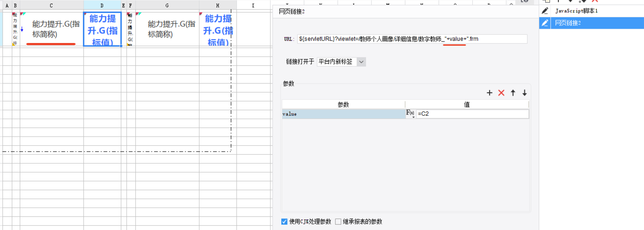Select blue cell H 能力提升.G(指标值)
The height and width of the screenshot is (230, 644).
(218, 29)
